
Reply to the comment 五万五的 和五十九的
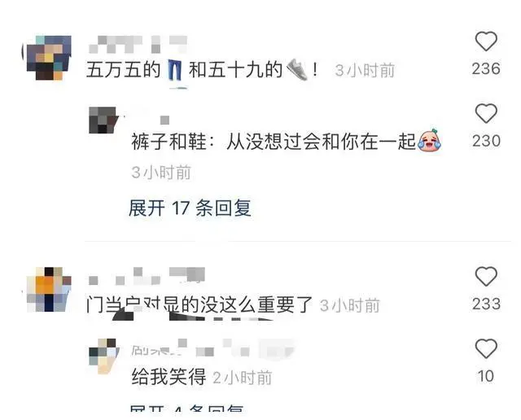(203, 70)
